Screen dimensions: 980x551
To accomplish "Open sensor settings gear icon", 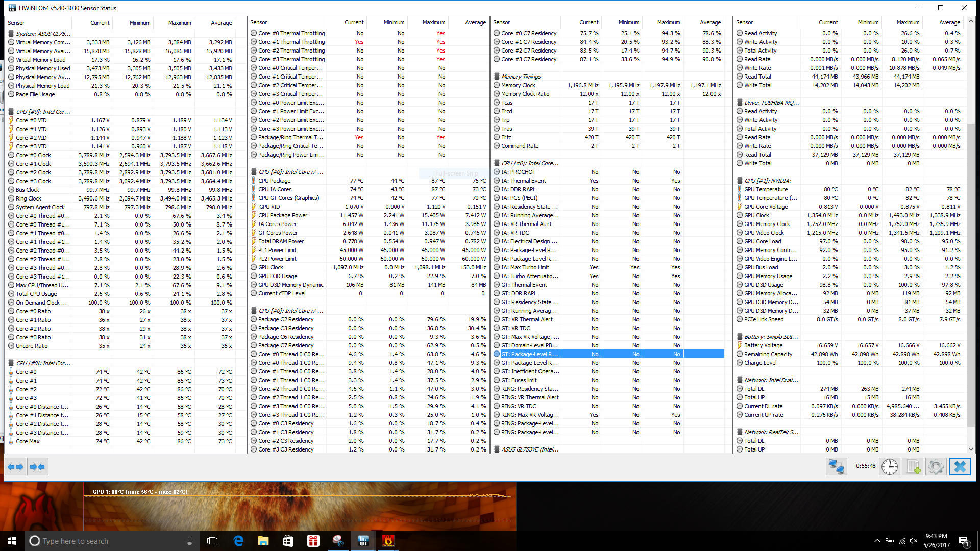I will [936, 467].
